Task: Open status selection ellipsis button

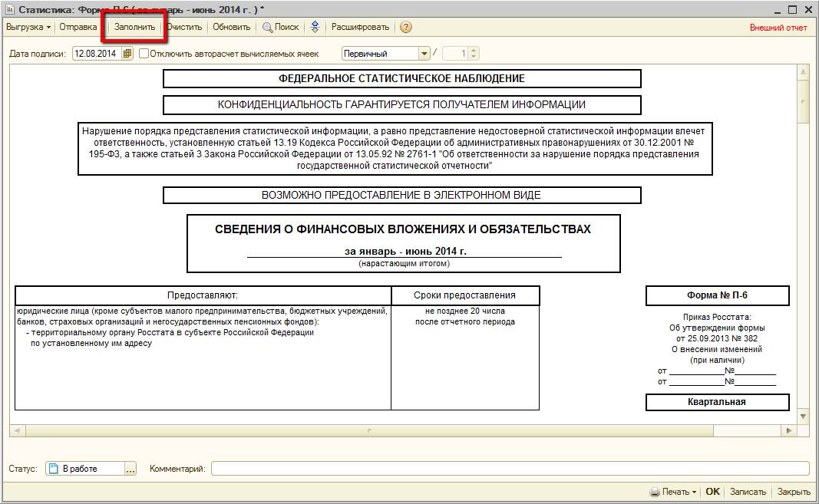Action: pos(130,469)
